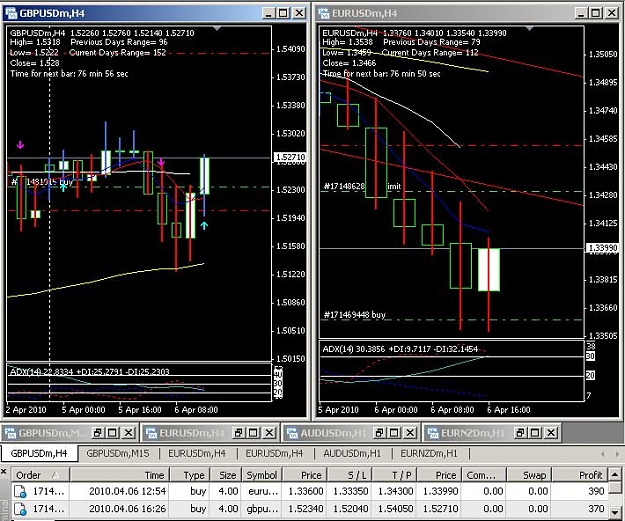
Task: Click the chart shift triangle in the EURUSDm chart
Action: coord(529,28)
